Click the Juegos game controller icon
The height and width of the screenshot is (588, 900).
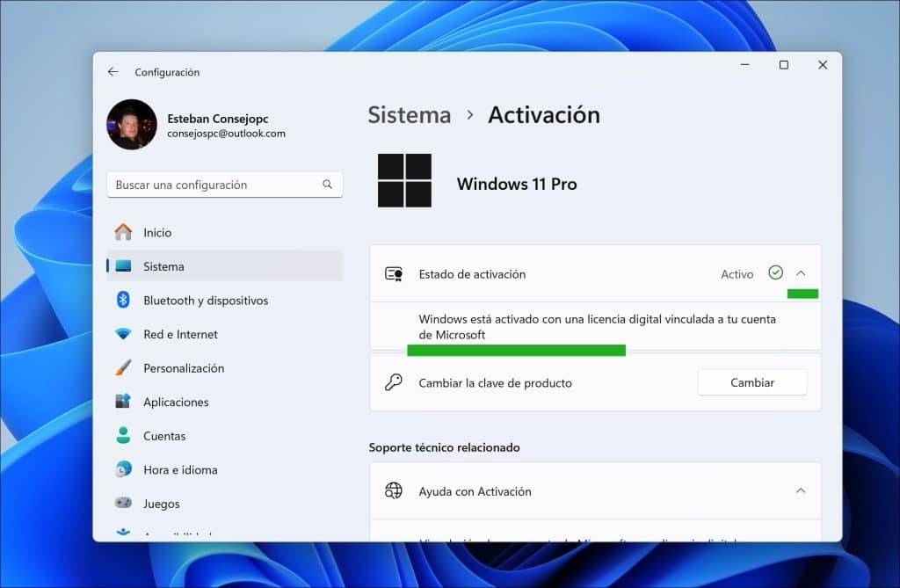123,503
